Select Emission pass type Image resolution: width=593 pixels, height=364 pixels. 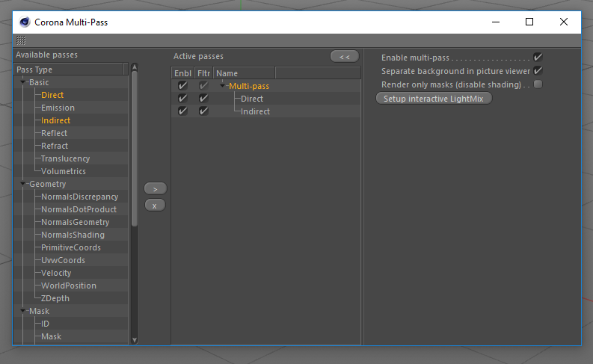click(x=58, y=108)
